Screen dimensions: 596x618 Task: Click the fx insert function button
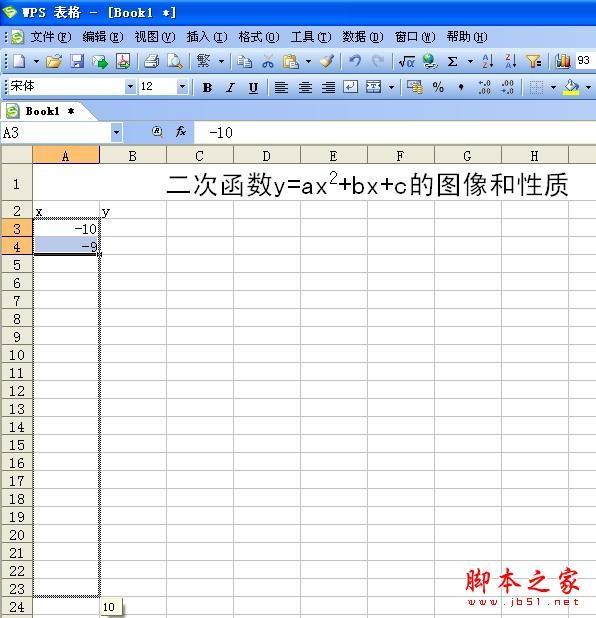(x=181, y=132)
